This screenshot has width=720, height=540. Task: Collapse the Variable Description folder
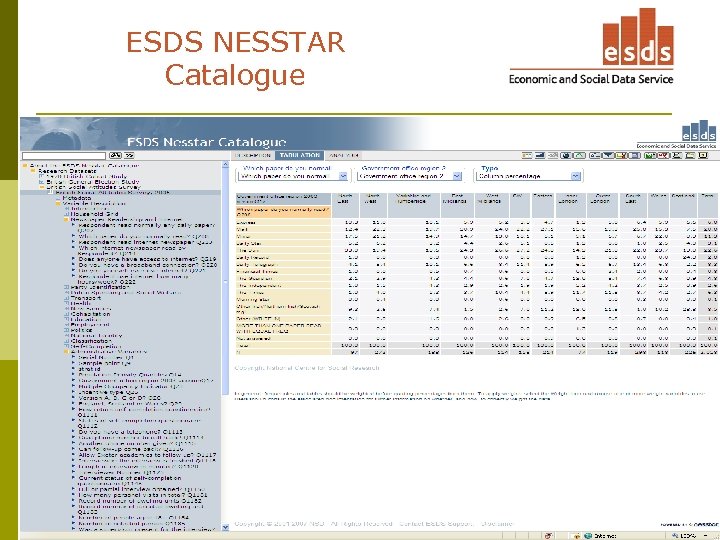58,203
